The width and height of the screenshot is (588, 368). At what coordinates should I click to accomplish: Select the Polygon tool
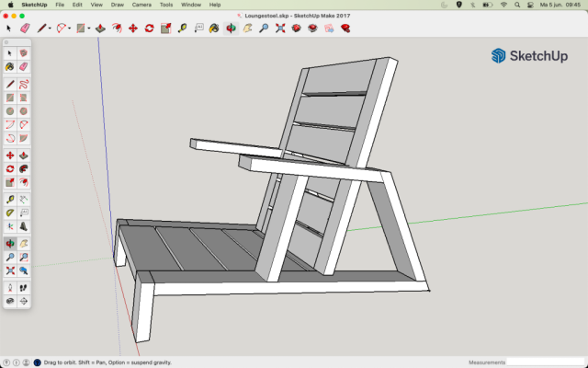(23, 111)
